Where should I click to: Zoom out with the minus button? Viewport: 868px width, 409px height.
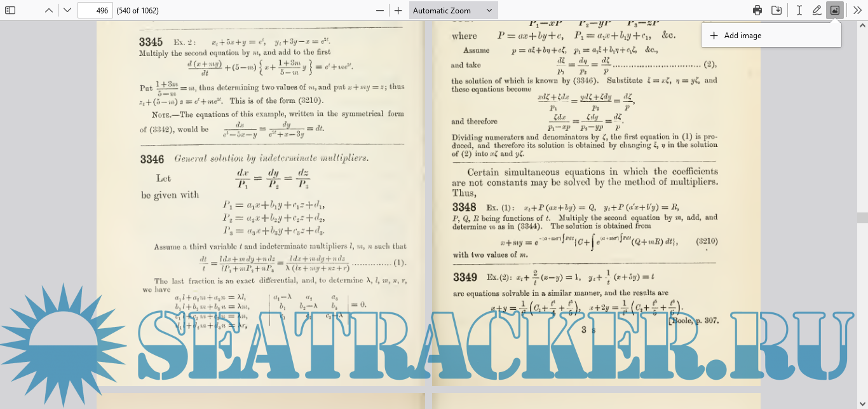point(380,10)
